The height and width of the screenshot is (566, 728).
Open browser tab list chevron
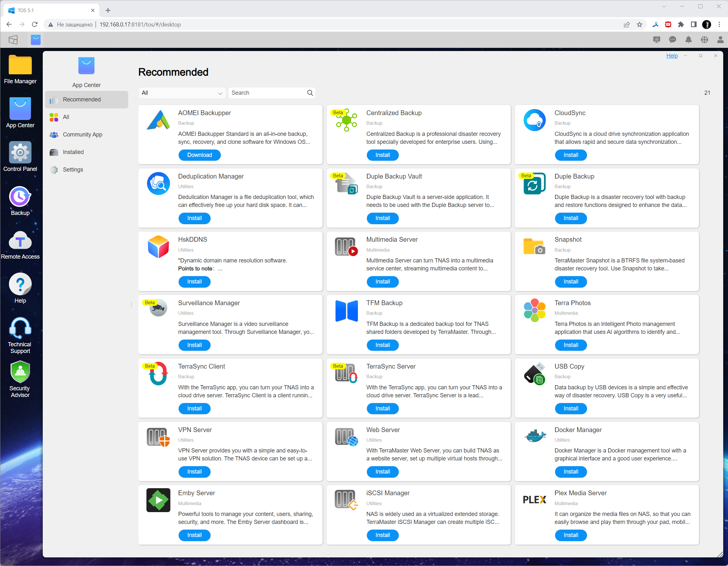coord(664,6)
